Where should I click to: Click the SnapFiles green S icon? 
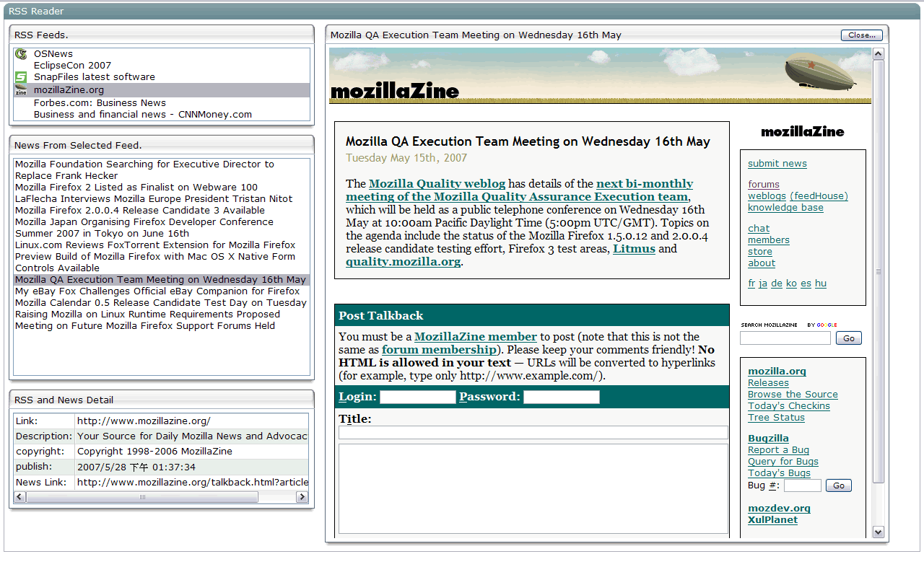pos(21,77)
